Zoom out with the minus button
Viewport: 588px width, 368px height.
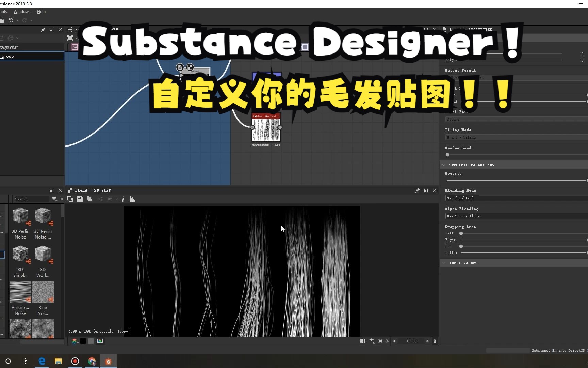(394, 341)
